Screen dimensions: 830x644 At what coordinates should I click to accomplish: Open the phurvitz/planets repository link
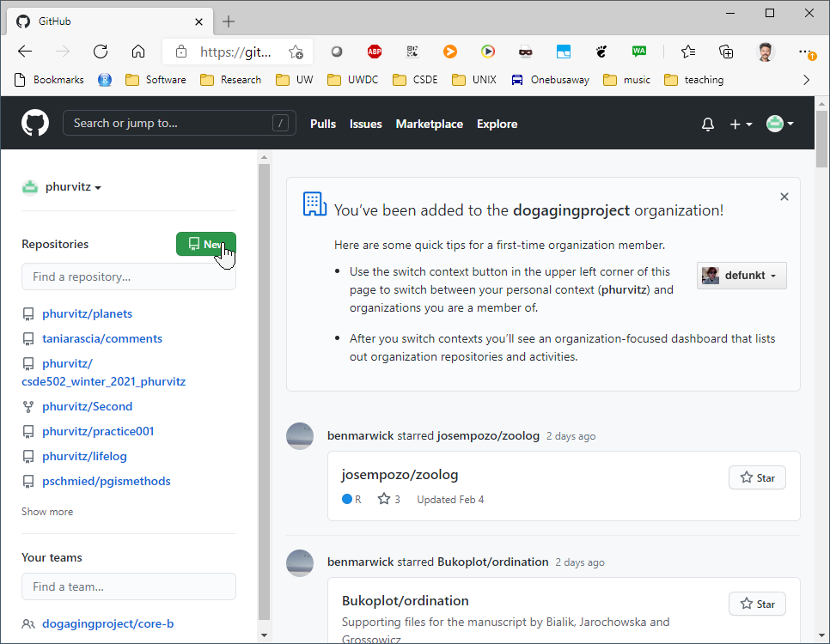click(x=88, y=313)
